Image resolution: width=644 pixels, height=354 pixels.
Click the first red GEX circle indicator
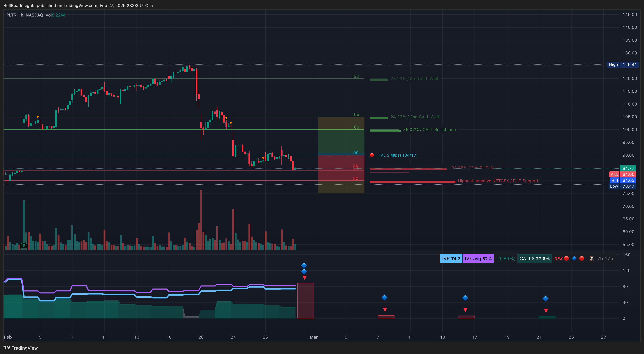click(x=566, y=258)
